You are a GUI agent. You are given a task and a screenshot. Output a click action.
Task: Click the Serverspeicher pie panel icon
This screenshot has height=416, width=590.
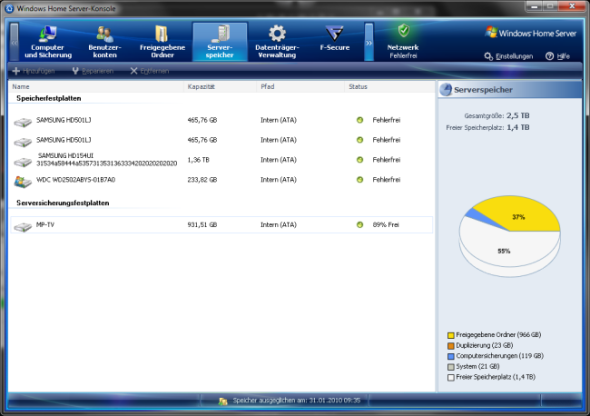pyautogui.click(x=446, y=90)
